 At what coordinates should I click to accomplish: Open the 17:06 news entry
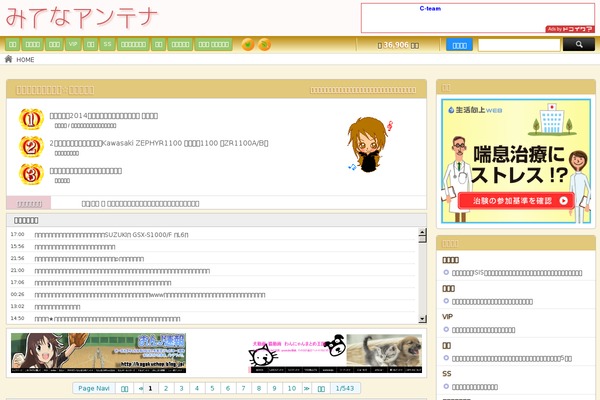[103, 283]
